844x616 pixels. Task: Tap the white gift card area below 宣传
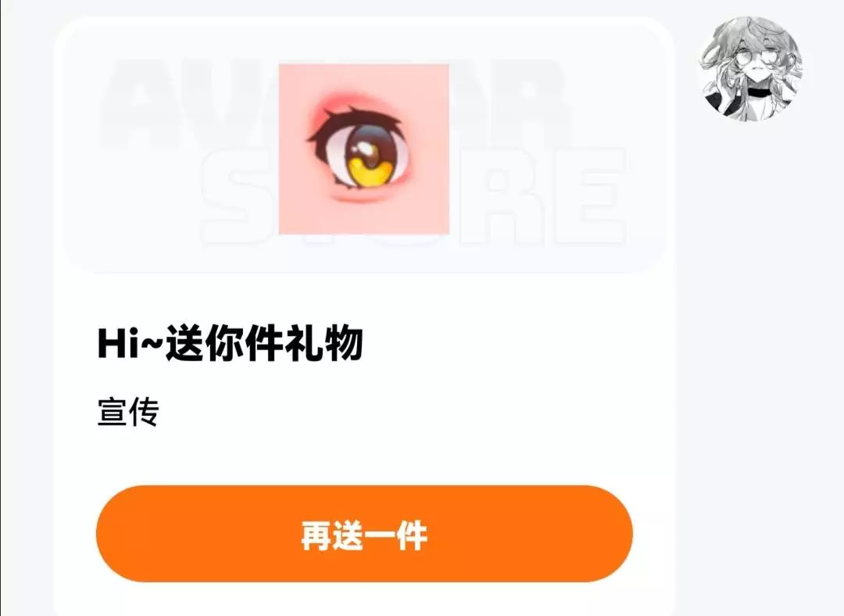364,457
